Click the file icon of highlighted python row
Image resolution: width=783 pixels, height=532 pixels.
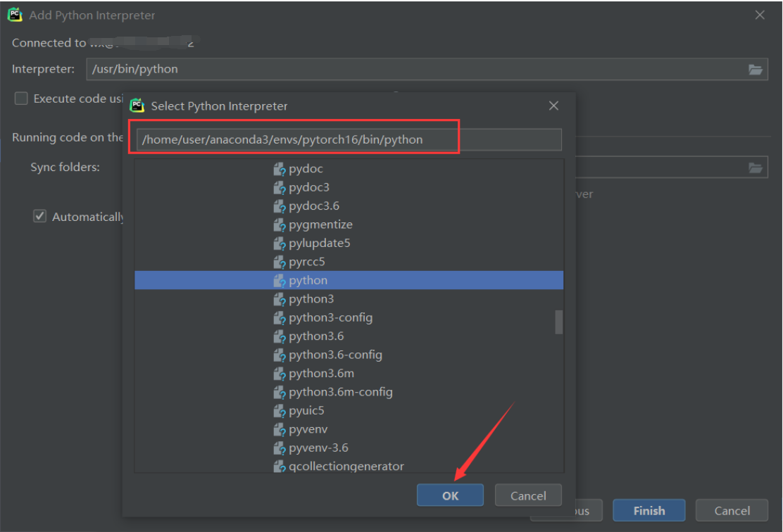pyautogui.click(x=279, y=281)
